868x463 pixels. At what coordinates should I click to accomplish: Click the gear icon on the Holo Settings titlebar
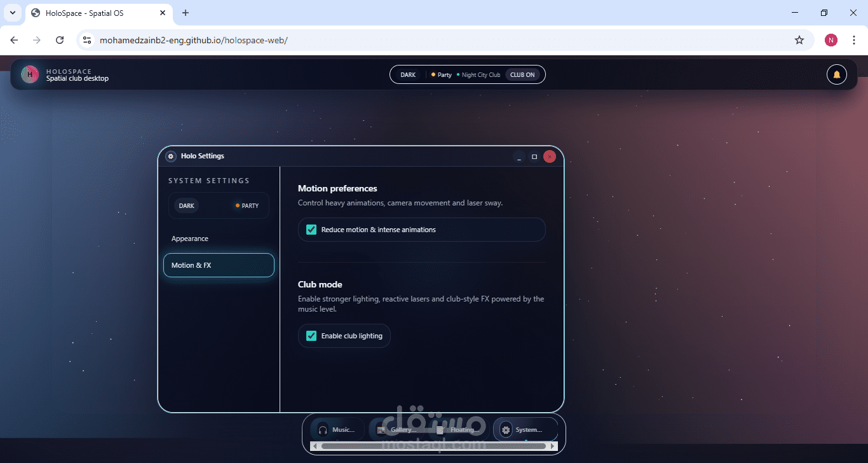[x=170, y=156]
